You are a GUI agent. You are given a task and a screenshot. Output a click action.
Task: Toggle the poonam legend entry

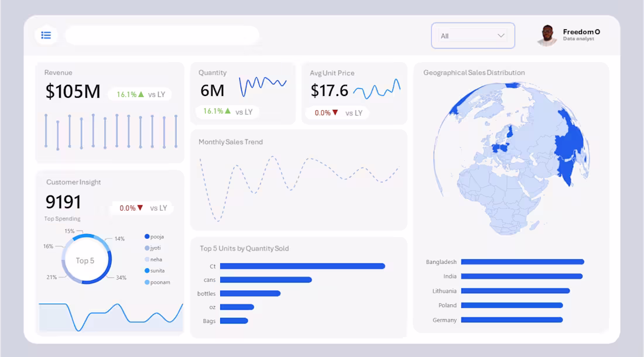pos(157,282)
